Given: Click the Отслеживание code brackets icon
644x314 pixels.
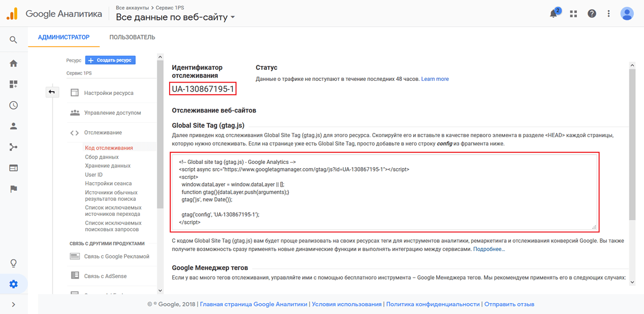Looking at the screenshot, I should click(75, 133).
